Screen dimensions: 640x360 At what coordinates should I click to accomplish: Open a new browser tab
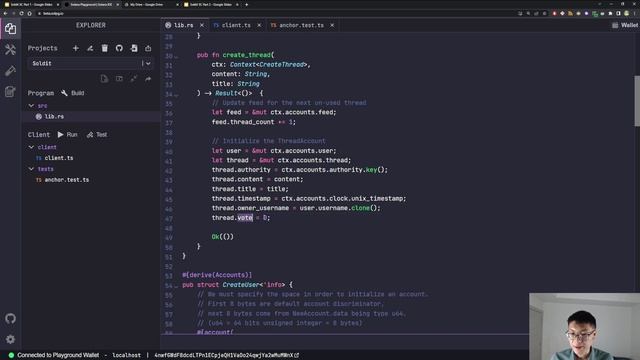247,4
